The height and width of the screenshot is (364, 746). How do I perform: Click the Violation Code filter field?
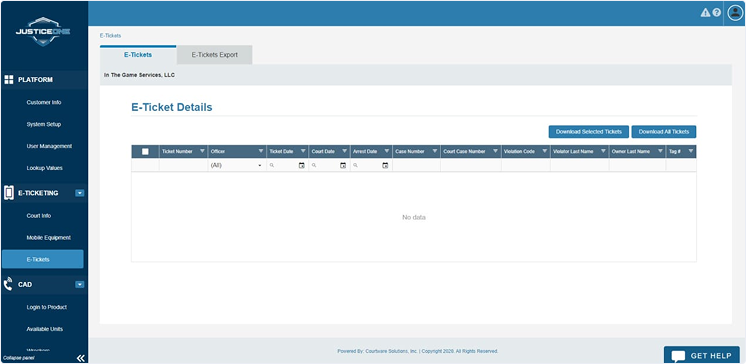(x=526, y=166)
